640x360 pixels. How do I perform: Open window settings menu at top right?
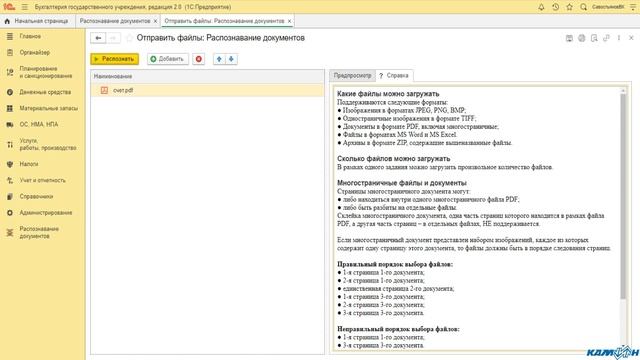633,7
